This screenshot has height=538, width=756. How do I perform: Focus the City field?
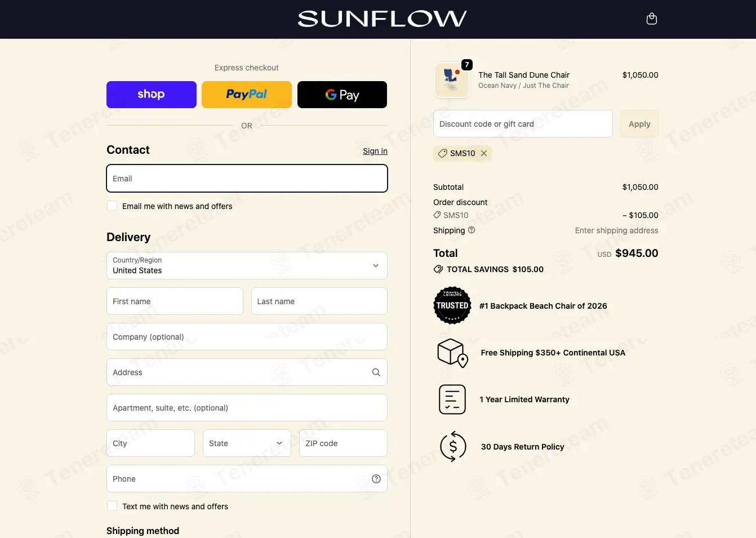pyautogui.click(x=150, y=443)
